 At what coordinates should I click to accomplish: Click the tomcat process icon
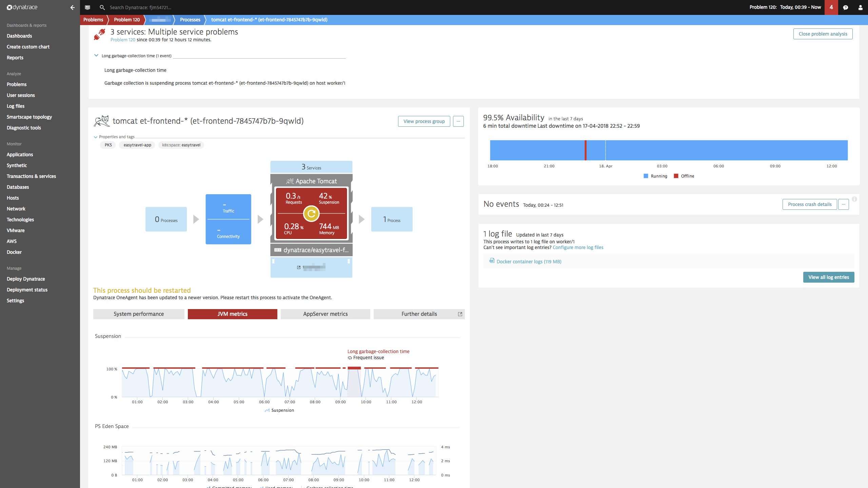click(x=101, y=121)
